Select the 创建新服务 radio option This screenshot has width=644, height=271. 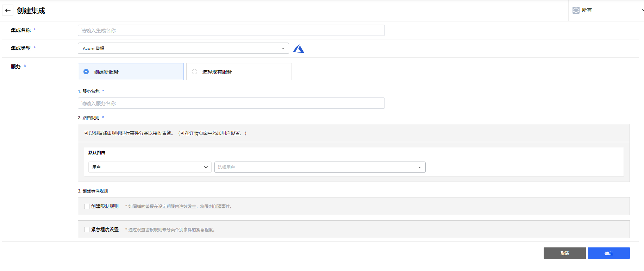pos(86,72)
